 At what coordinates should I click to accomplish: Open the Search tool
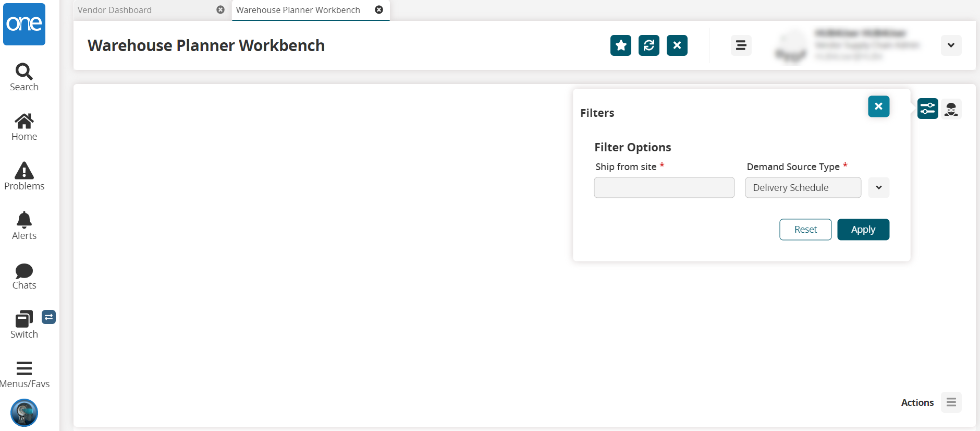pyautogui.click(x=24, y=77)
